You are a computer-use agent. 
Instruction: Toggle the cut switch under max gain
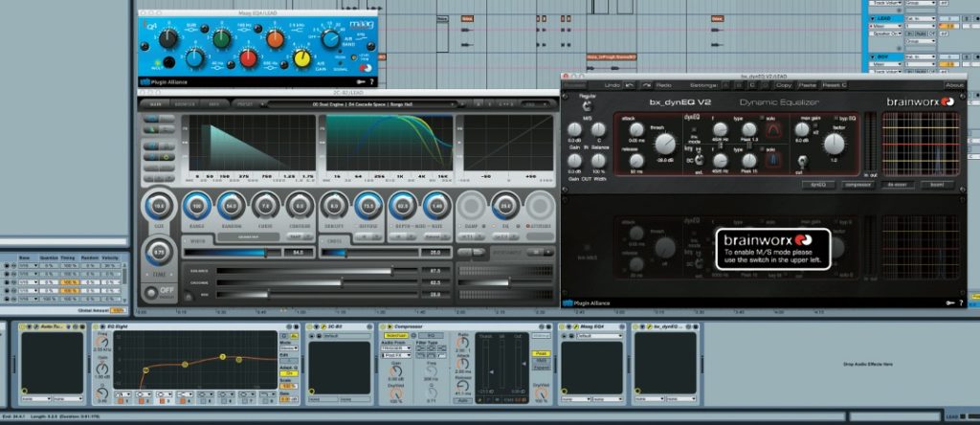(x=801, y=161)
